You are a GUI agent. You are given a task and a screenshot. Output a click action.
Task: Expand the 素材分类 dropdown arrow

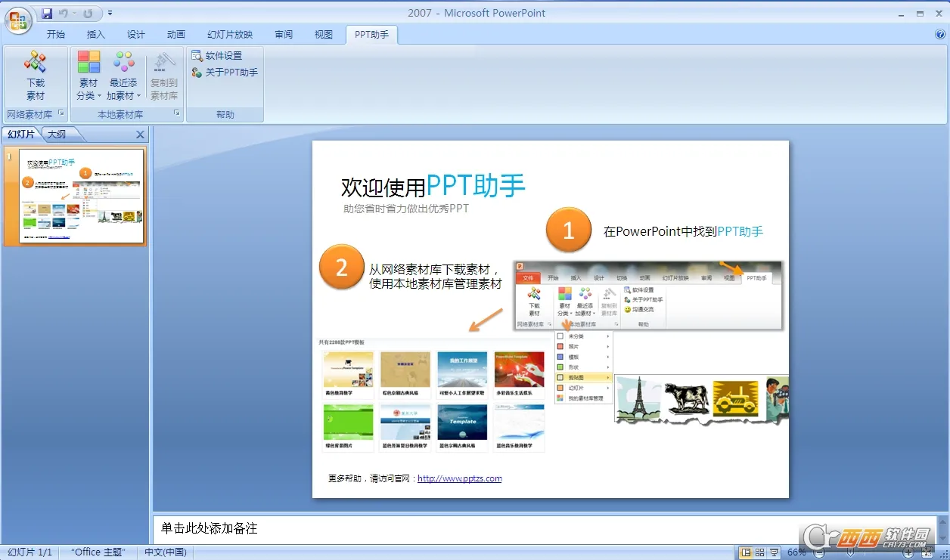100,96
